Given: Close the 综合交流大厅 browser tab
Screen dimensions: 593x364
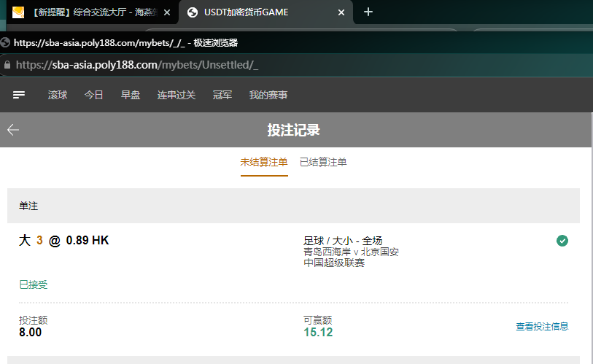Looking at the screenshot, I should click(167, 12).
